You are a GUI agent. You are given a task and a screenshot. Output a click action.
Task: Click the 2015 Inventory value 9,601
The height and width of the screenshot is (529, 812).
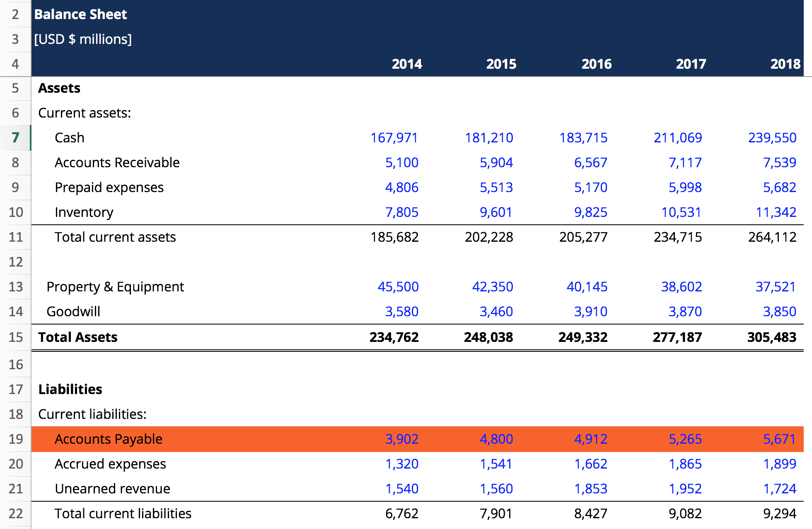tap(495, 212)
